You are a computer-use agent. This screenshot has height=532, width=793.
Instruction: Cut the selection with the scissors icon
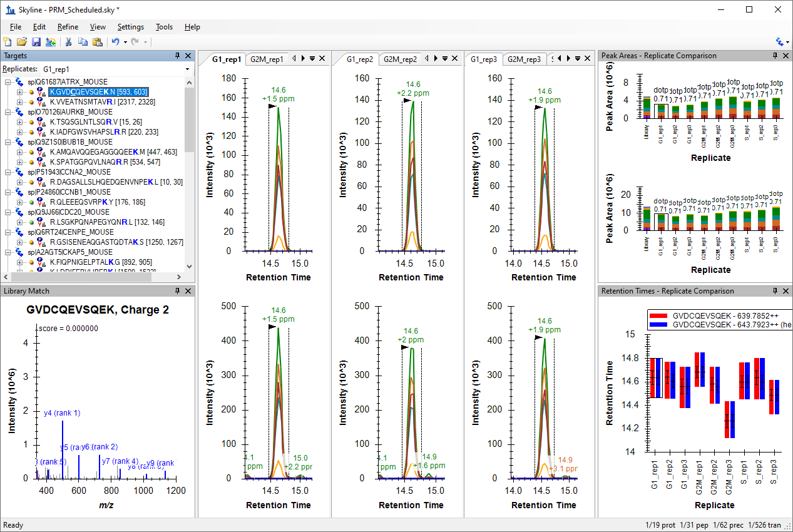(x=69, y=42)
